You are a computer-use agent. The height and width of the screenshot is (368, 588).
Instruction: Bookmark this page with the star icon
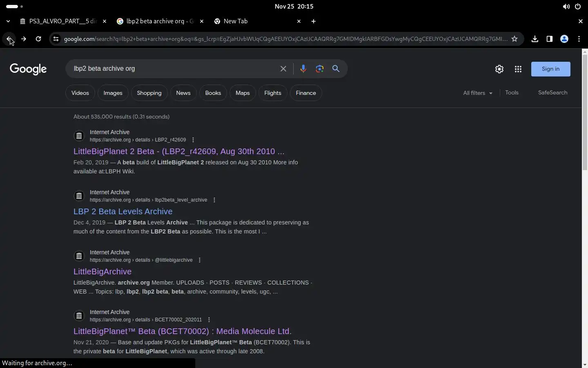pos(514,39)
